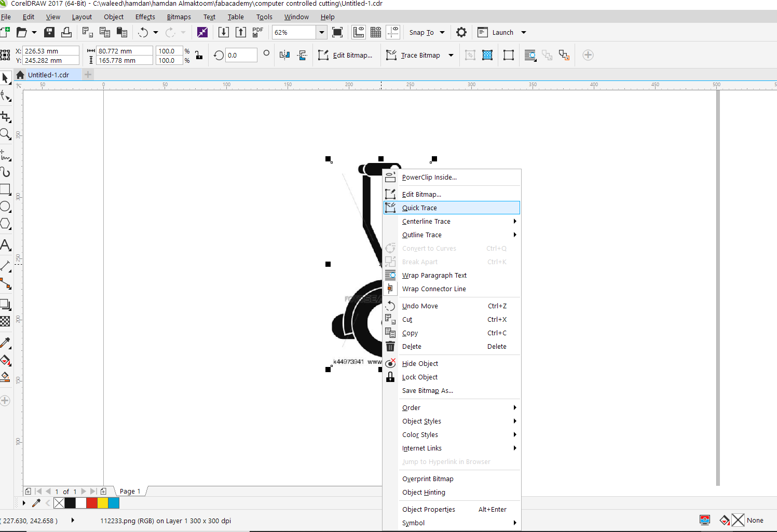Select the Drop Shadow tool

click(5, 304)
